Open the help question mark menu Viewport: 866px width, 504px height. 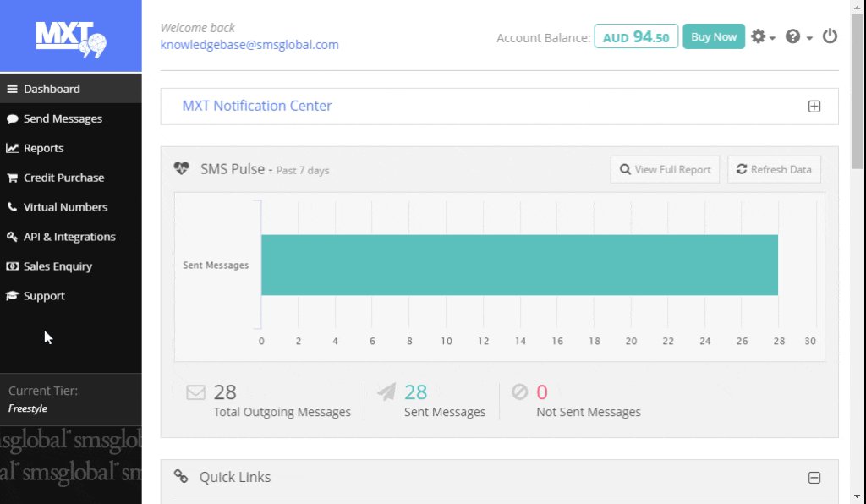797,37
